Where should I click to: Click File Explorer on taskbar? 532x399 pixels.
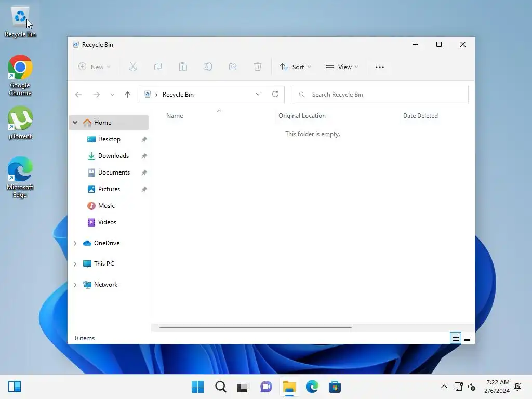tap(289, 387)
